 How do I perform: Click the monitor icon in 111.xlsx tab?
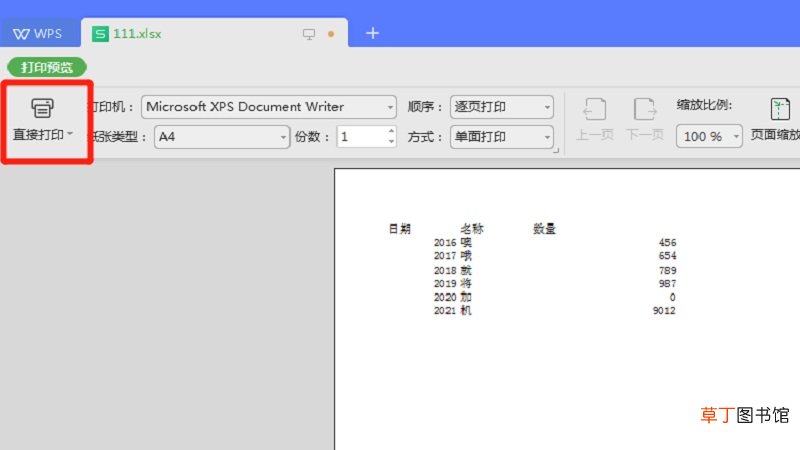coord(309,34)
